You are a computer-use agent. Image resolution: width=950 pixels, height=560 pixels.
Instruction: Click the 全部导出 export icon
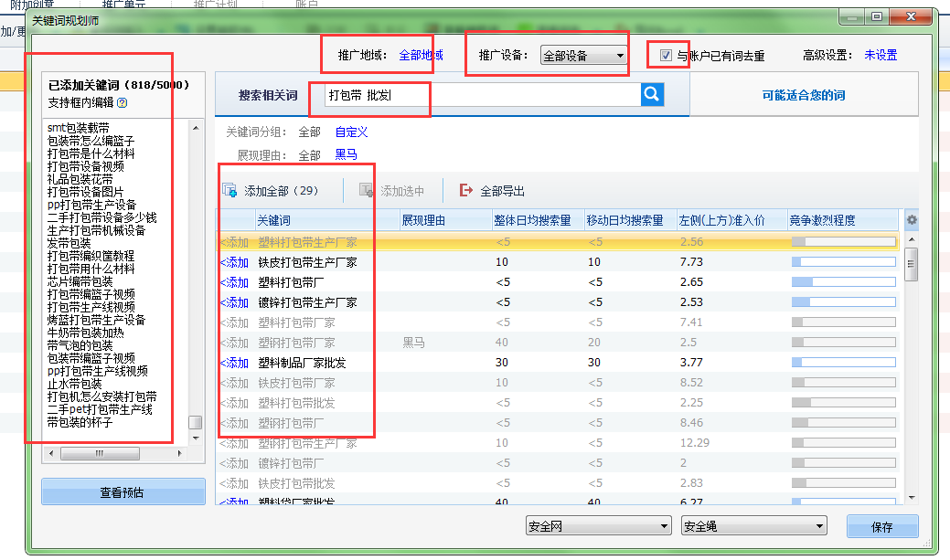[466, 190]
